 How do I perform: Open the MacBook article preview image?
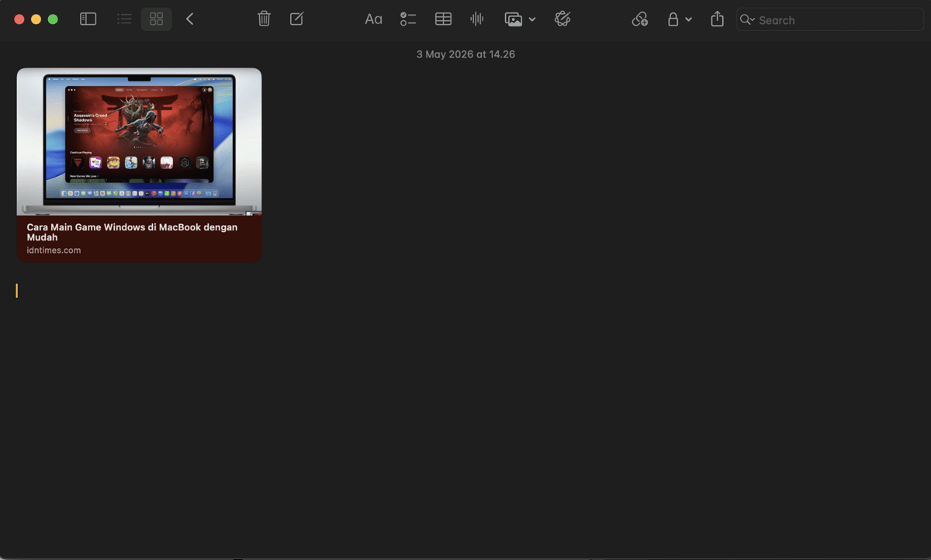(139, 142)
